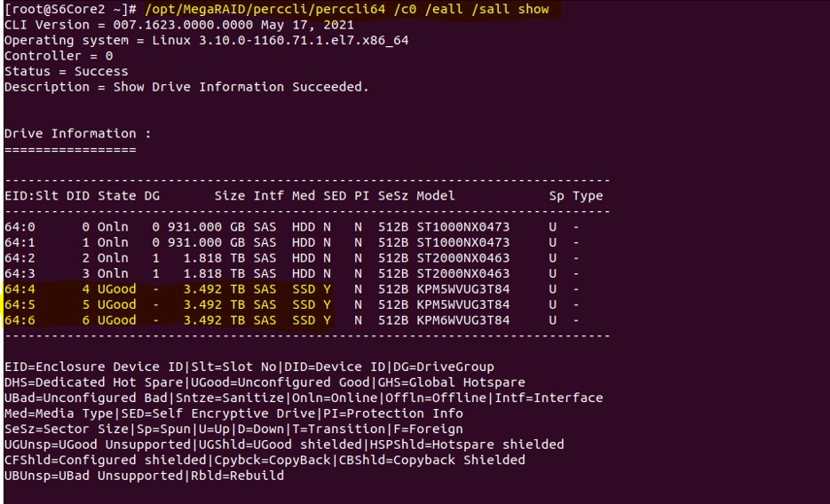
Task: Click the Model column header
Action: (435, 195)
